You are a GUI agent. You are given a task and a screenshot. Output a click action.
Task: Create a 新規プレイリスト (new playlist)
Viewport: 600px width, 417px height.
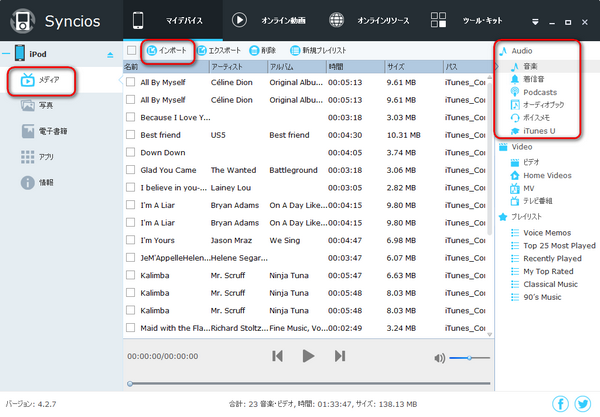pyautogui.click(x=318, y=50)
